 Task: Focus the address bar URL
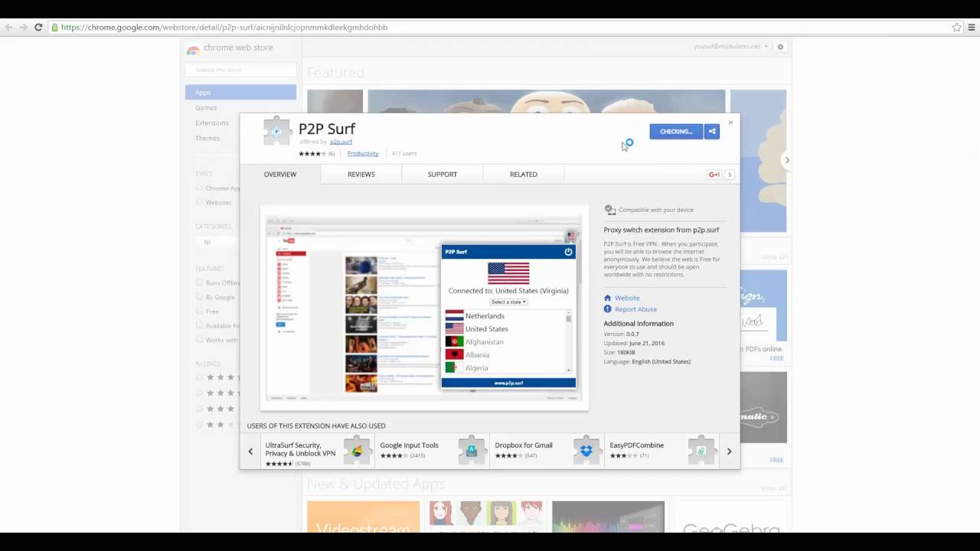(x=224, y=28)
